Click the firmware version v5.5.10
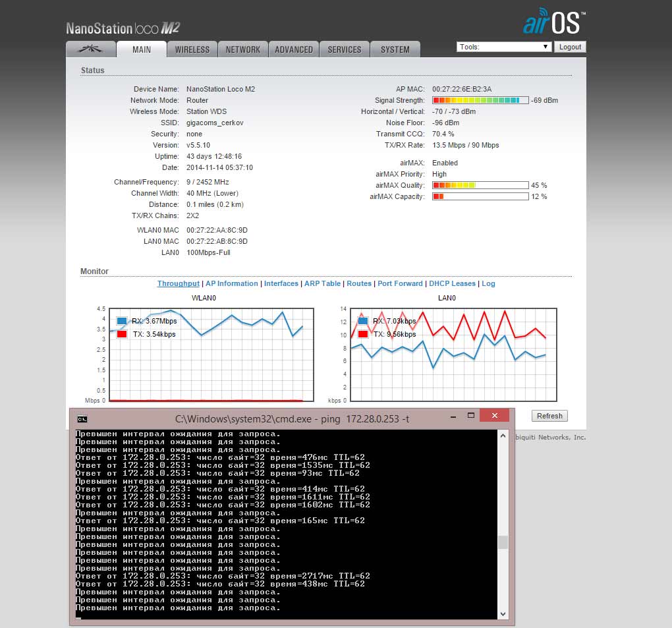Viewport: 672px width, 628px height. [x=198, y=146]
